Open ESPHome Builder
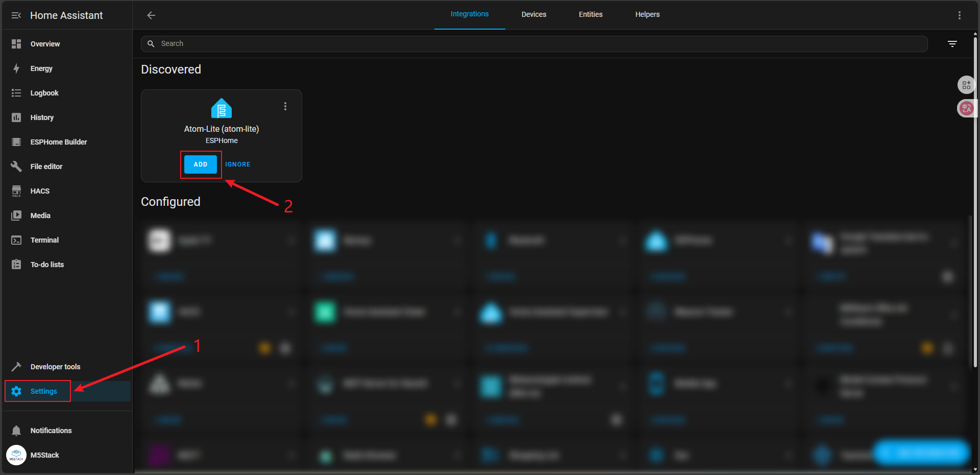The image size is (980, 475). point(66,142)
